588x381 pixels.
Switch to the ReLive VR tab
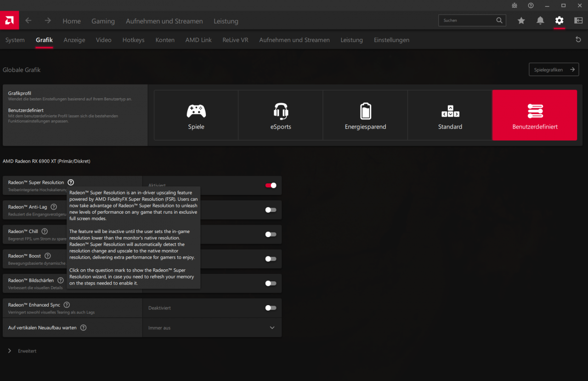pos(235,40)
